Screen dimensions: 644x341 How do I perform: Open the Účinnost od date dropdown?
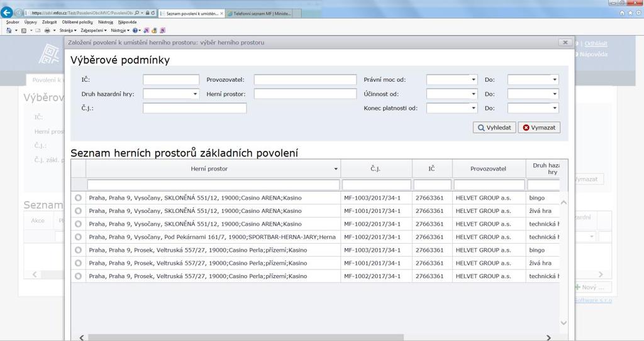[474, 94]
